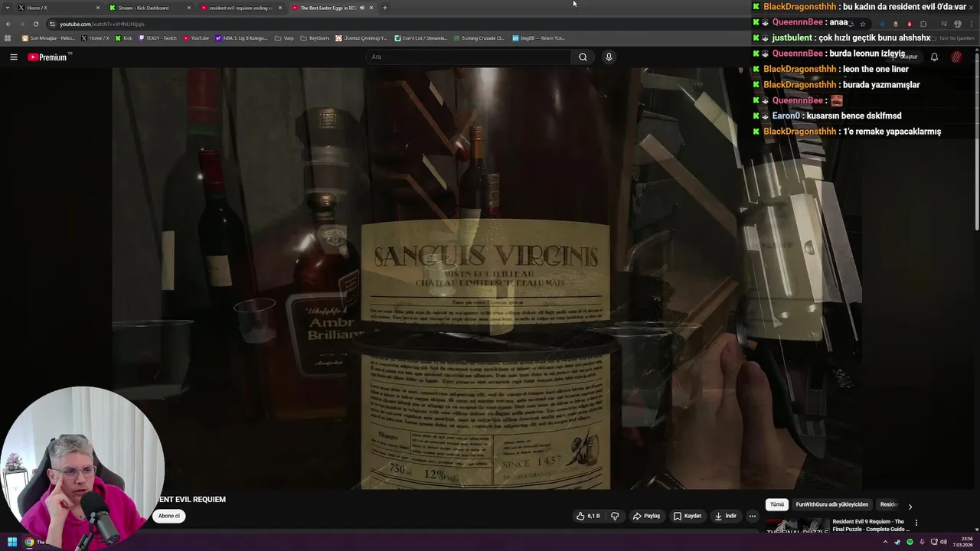Mute audio on Best Easter Eggs tab
The image size is (980, 551).
361,8
